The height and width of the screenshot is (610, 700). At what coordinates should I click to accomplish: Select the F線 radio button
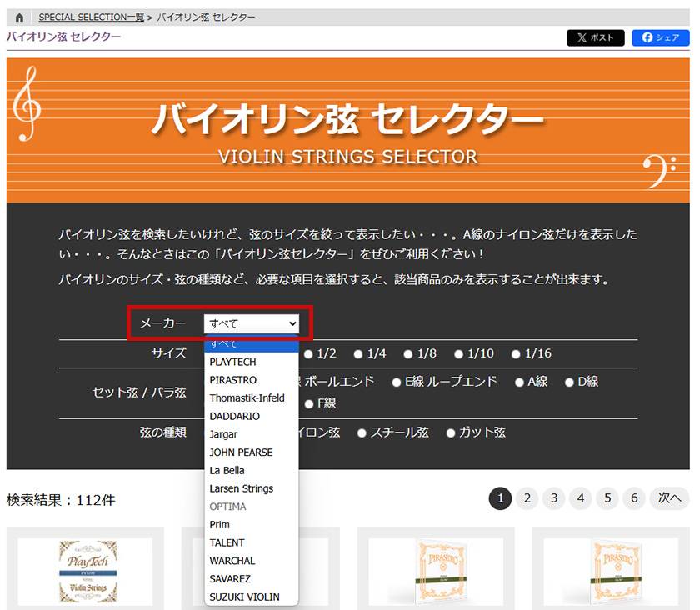pyautogui.click(x=309, y=404)
